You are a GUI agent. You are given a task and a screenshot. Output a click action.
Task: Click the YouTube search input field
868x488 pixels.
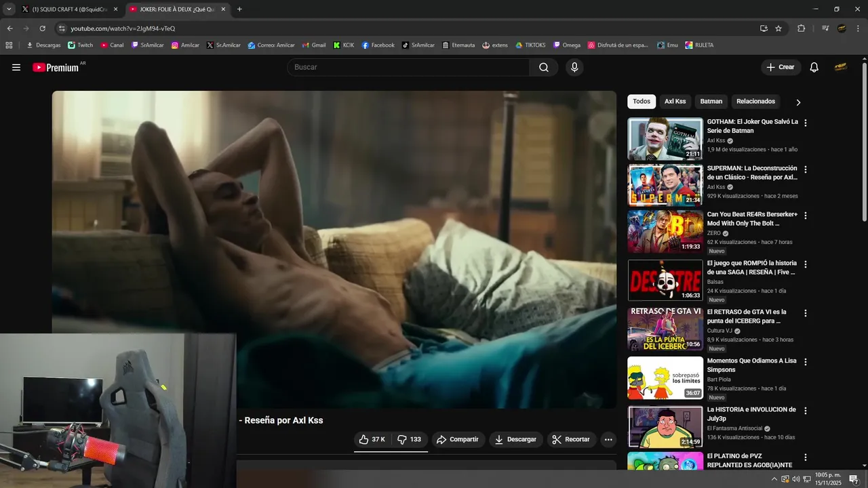408,67
